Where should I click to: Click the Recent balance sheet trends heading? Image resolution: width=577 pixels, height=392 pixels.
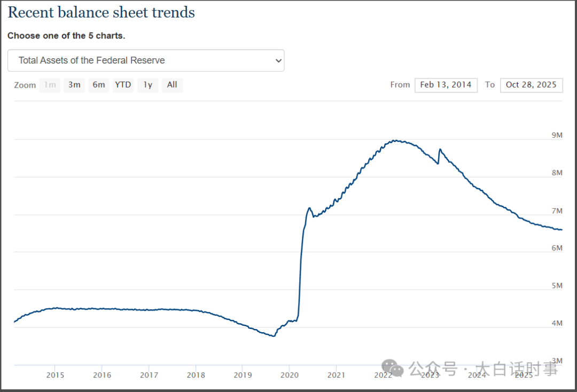click(101, 12)
